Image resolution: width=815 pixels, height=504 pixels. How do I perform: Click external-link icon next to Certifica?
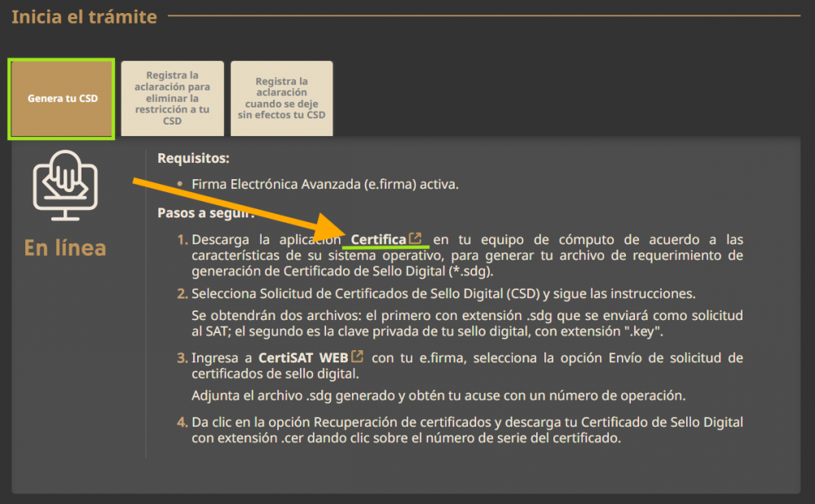(415, 239)
